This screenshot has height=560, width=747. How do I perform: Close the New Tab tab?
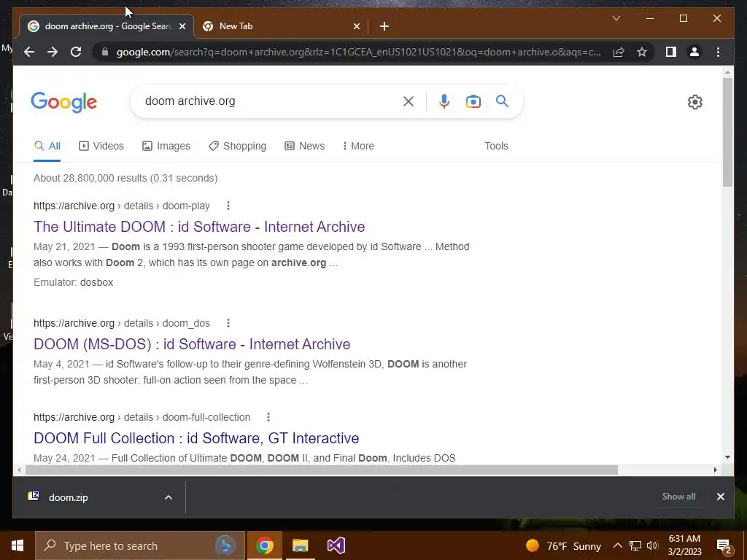[356, 26]
